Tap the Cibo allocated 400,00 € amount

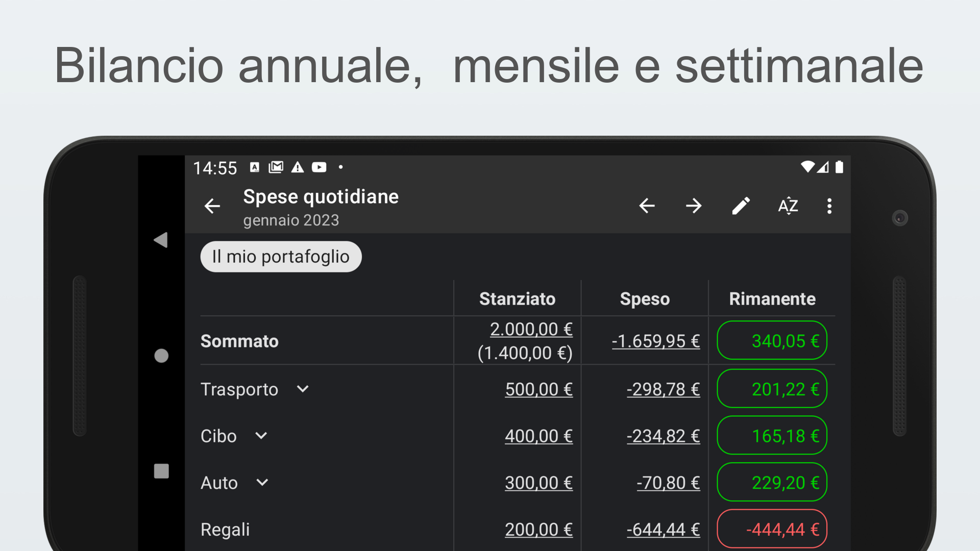point(538,436)
